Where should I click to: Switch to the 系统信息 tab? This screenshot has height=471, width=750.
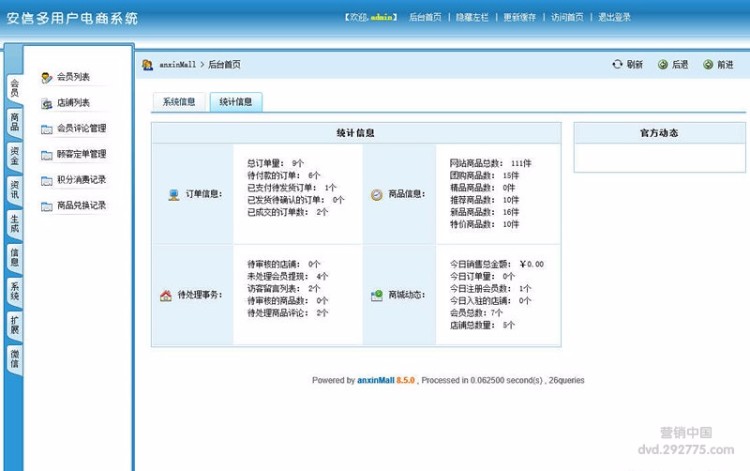pos(179,102)
